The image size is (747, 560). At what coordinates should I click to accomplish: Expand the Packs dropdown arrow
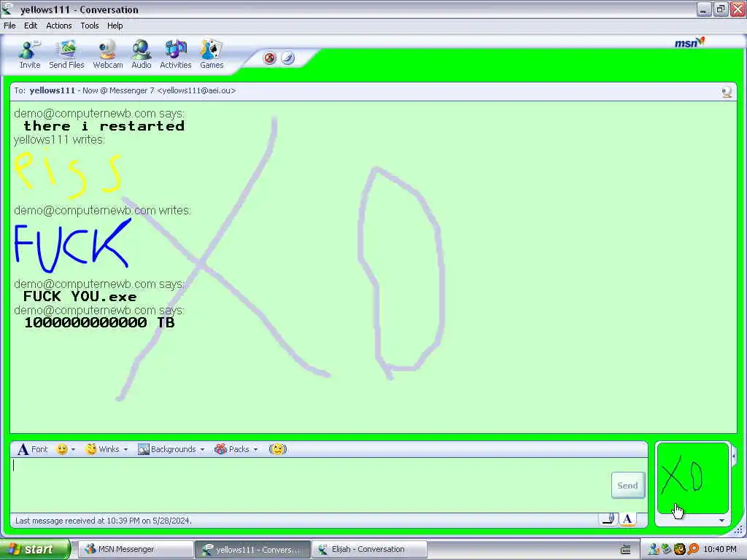point(256,449)
